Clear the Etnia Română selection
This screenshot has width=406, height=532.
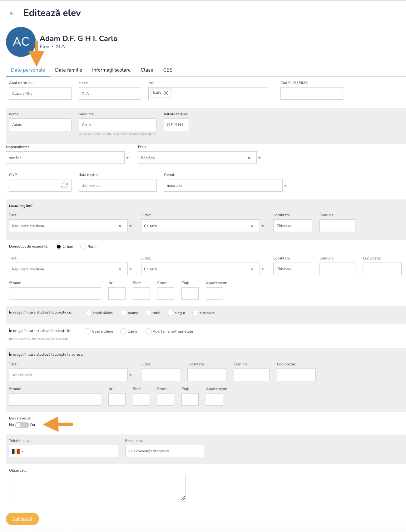point(249,158)
